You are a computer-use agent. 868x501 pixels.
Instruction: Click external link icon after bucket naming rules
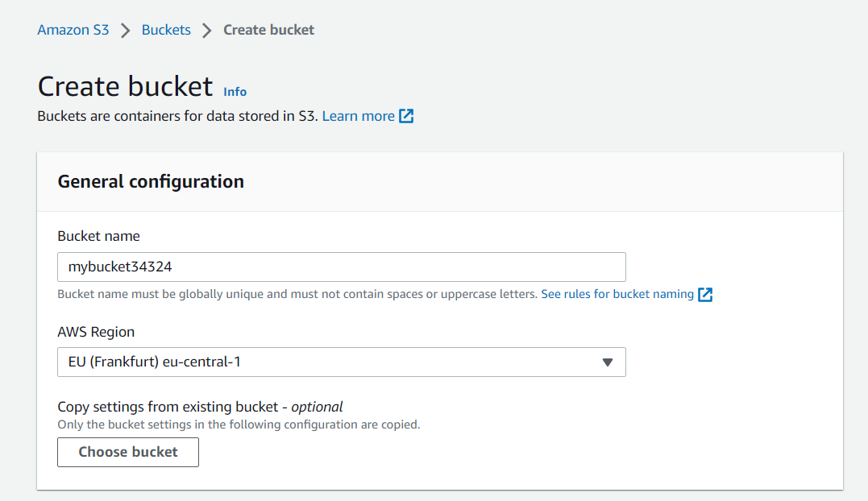(x=705, y=294)
